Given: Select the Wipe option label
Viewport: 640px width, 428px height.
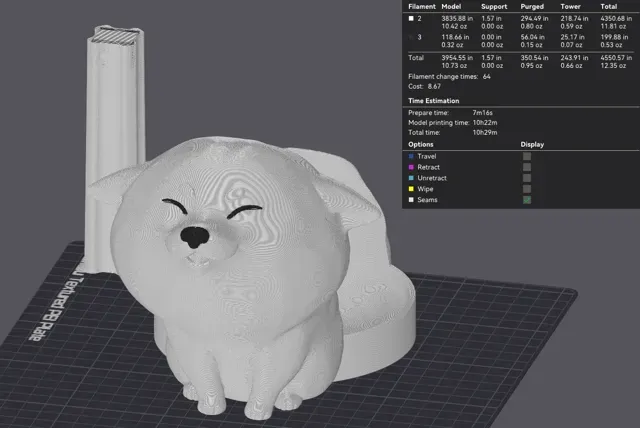Looking at the screenshot, I should pyautogui.click(x=425, y=189).
